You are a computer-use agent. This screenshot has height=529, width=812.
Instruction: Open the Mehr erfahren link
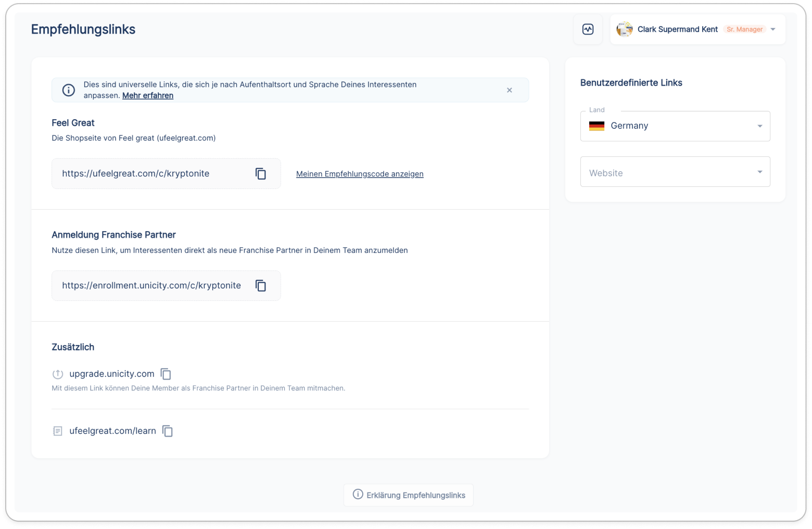pos(148,95)
